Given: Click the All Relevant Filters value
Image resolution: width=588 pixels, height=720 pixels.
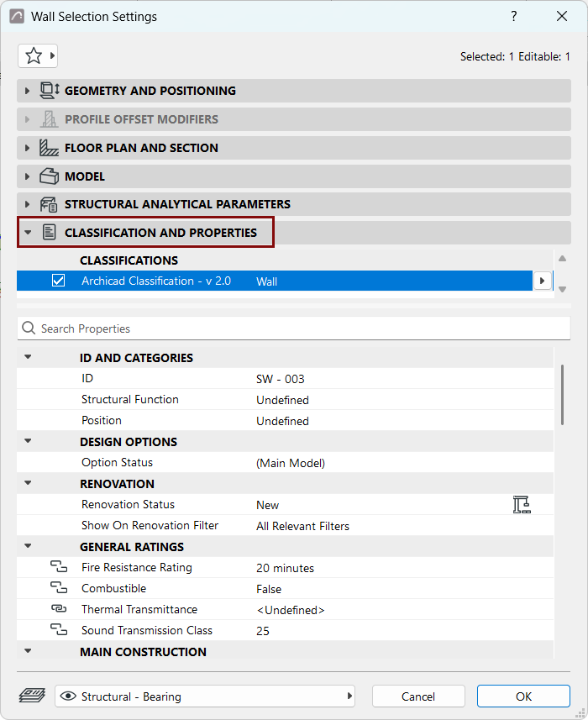Looking at the screenshot, I should point(302,526).
